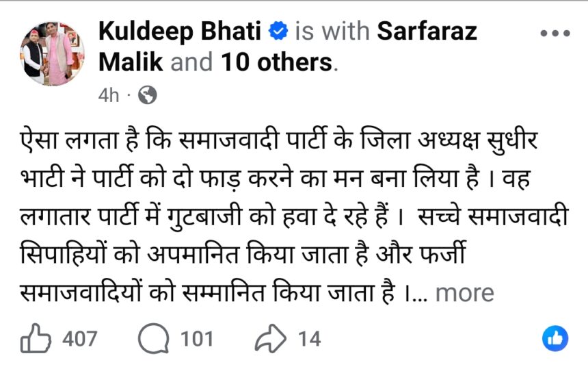Viewport: 588px width, 369px height.
Task: Open the three-dot post options menu
Action: [x=554, y=34]
